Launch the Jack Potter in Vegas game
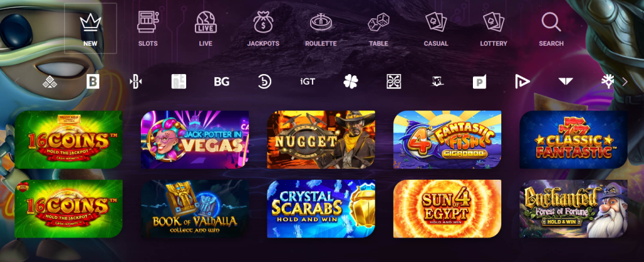 point(195,139)
